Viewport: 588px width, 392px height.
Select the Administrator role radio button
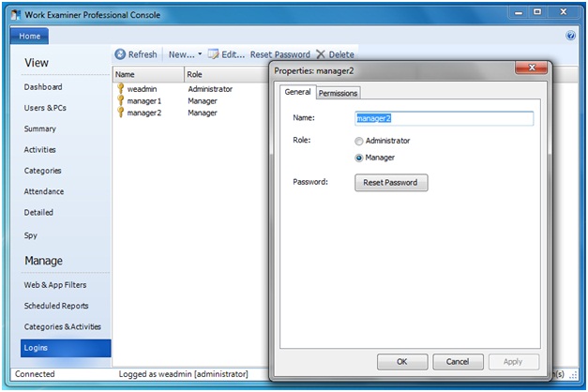(359, 141)
